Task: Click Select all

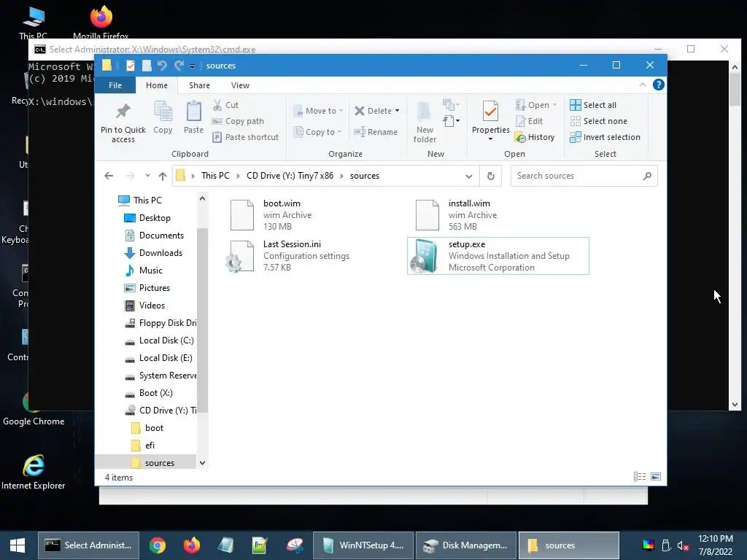Action: click(x=593, y=105)
